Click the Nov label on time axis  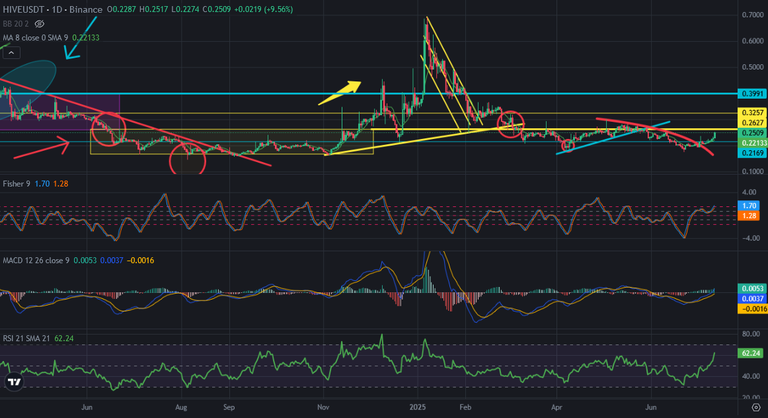click(323, 408)
